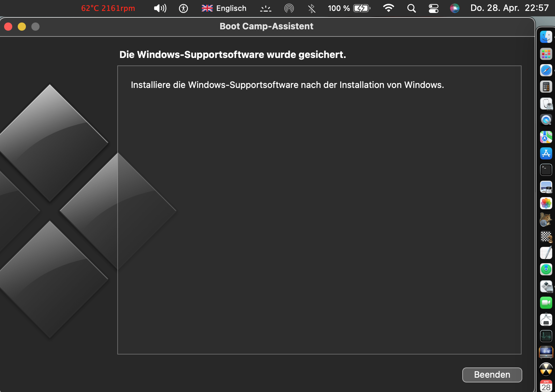Click the keyboard brightness menu bar icon
Image resolution: width=555 pixels, height=392 pixels.
pos(266,8)
